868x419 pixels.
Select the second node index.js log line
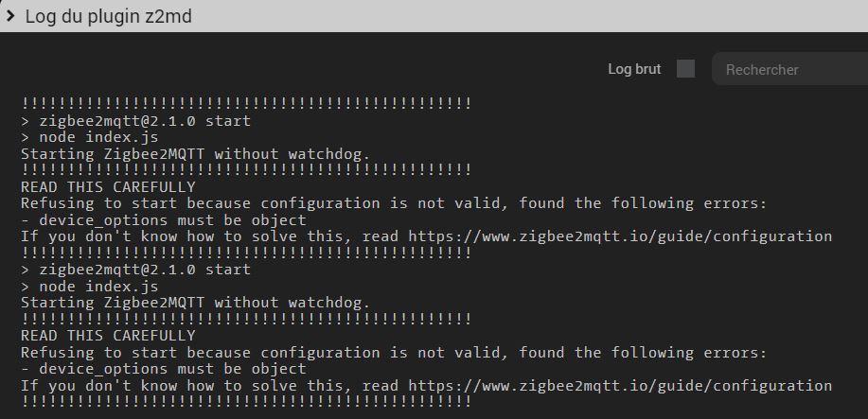coord(90,287)
